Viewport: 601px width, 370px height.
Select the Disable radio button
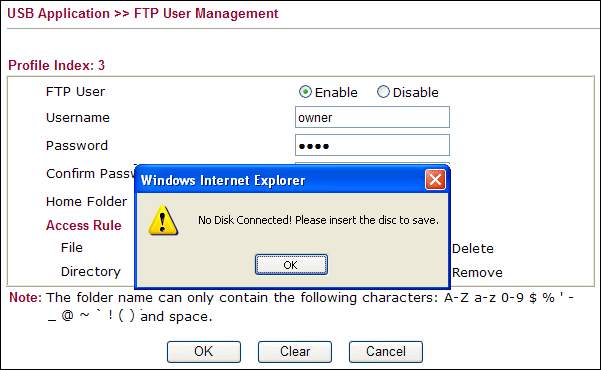click(383, 92)
